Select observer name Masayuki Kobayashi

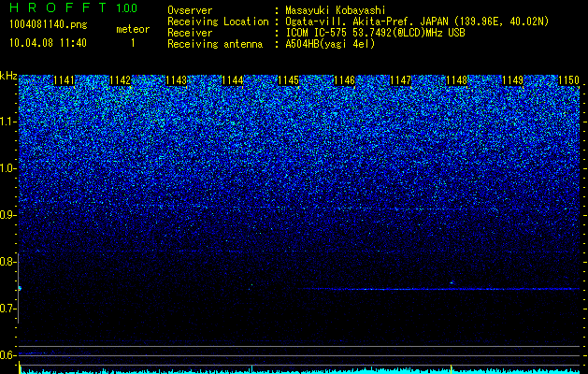pos(336,10)
